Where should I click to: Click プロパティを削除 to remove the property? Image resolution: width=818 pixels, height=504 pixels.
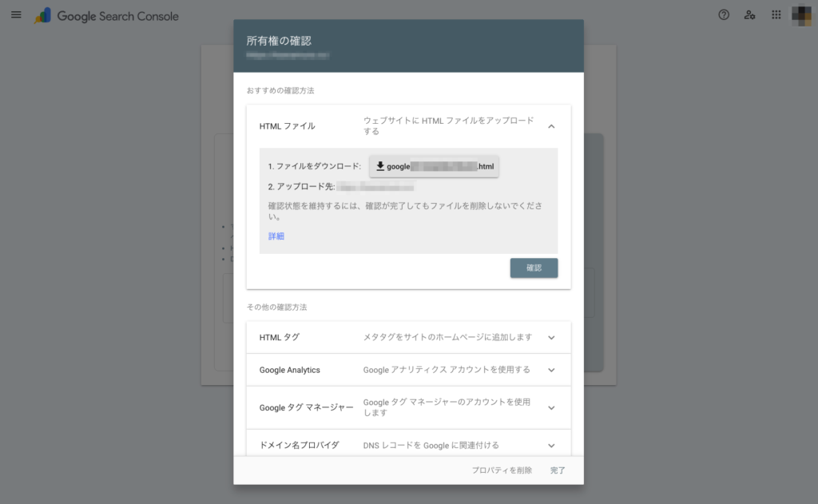(x=502, y=470)
